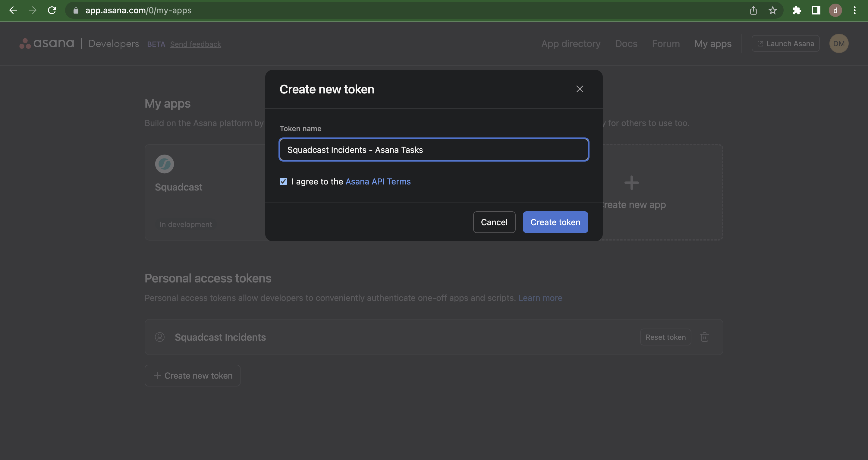Go to the App directory tab
This screenshot has height=460, width=868.
point(571,43)
